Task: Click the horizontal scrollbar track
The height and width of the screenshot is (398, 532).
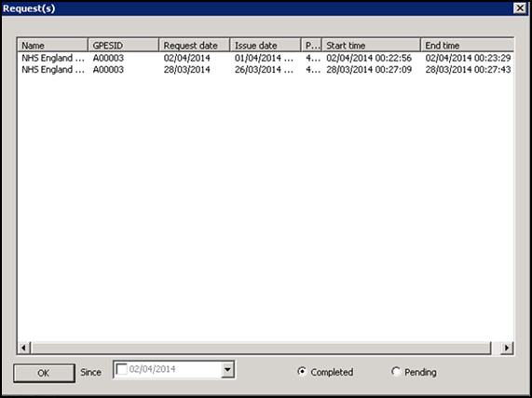Action: pyautogui.click(x=261, y=348)
